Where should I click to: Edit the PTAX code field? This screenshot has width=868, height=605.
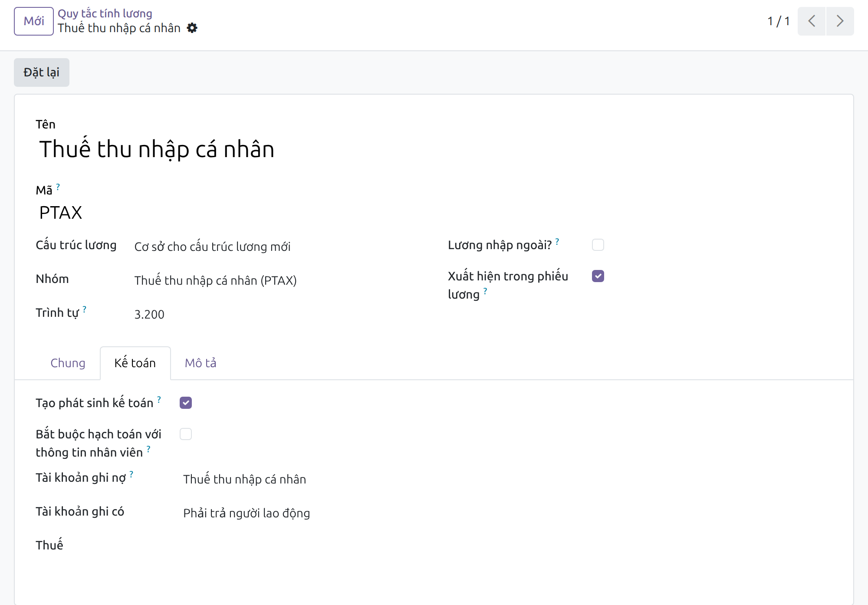pos(61,213)
